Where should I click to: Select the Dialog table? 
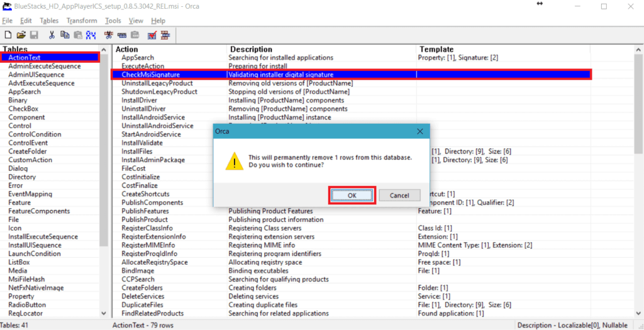[x=18, y=168]
